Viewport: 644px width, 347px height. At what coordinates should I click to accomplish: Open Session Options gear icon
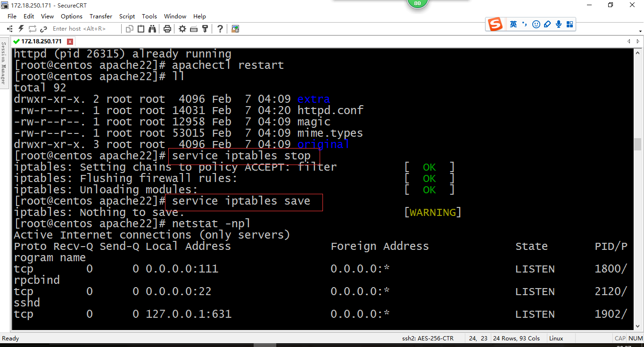182,29
